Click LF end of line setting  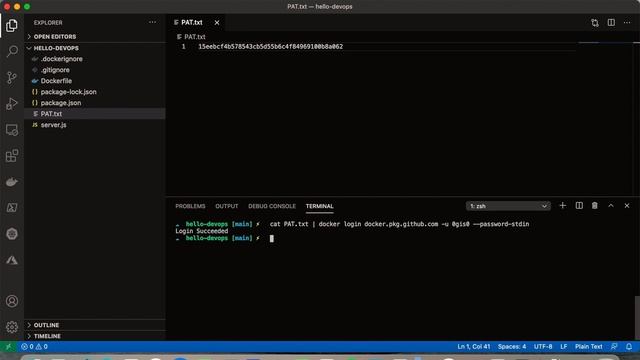564,347
